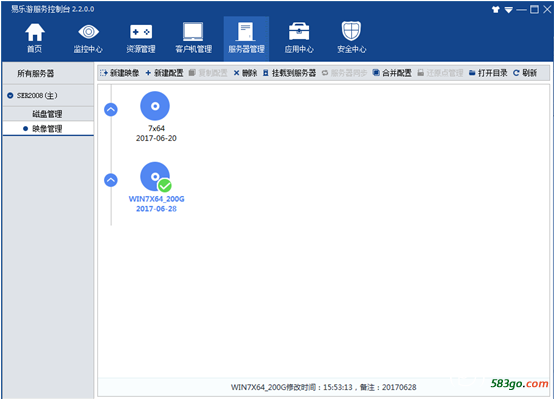Collapse the 7x64 image group chevron

[111, 110]
